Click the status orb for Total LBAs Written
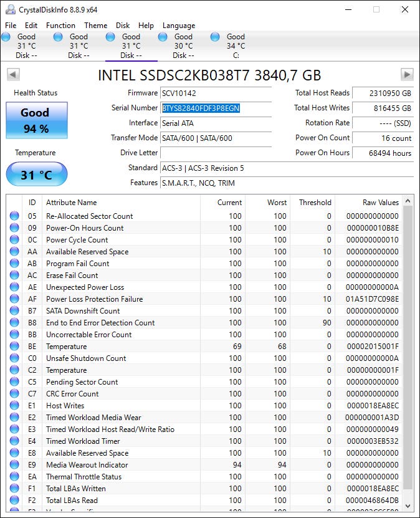420x518 pixels. [x=14, y=488]
